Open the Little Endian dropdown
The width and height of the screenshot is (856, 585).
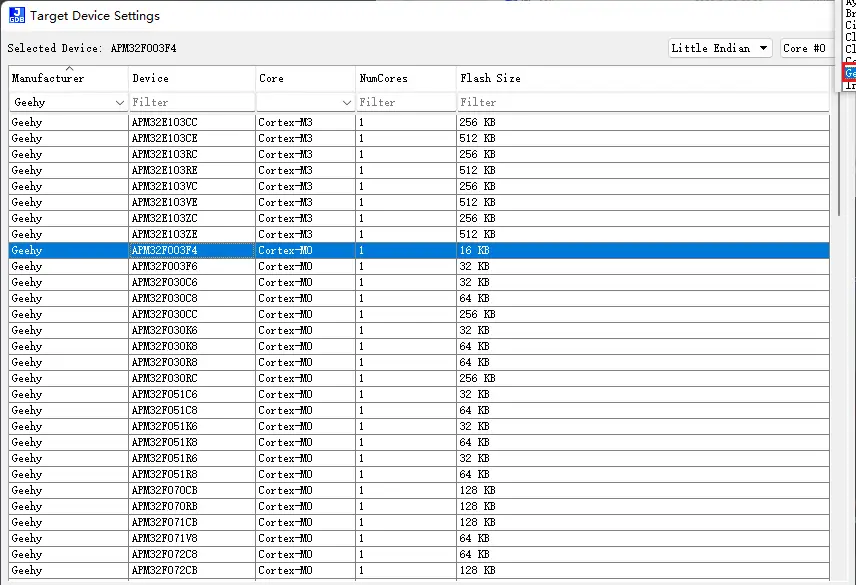720,48
